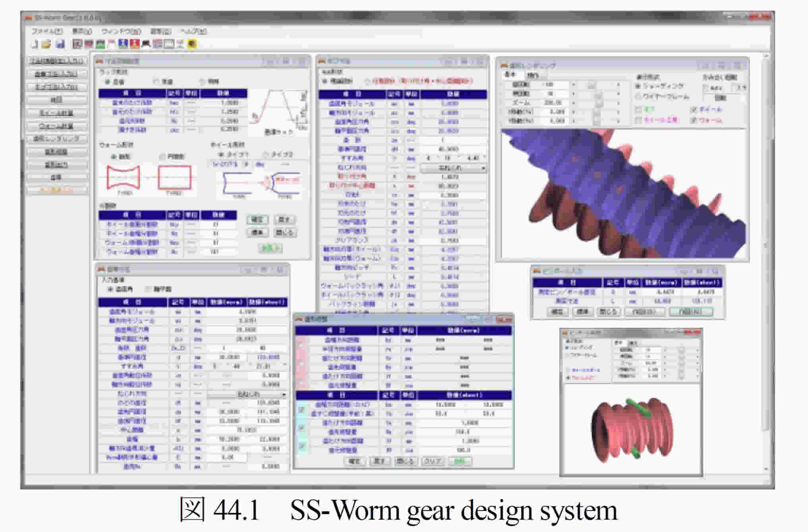Click 確定 in the rack shape window

point(257,220)
